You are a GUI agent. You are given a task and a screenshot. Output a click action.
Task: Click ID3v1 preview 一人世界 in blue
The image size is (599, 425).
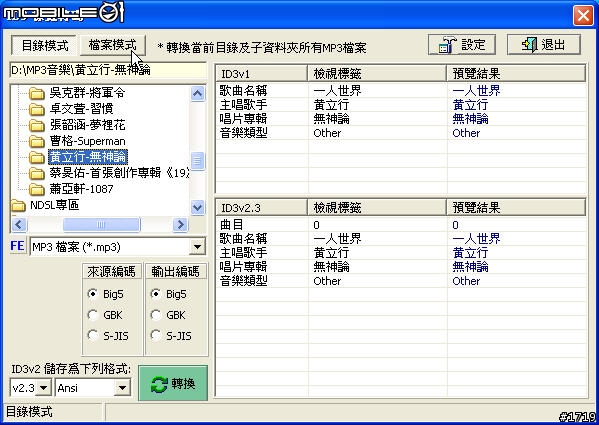(476, 91)
